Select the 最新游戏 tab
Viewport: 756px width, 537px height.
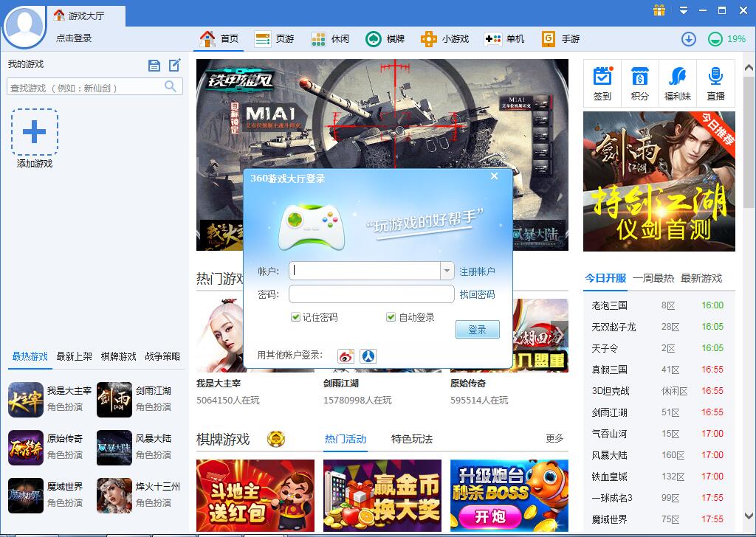pos(701,278)
